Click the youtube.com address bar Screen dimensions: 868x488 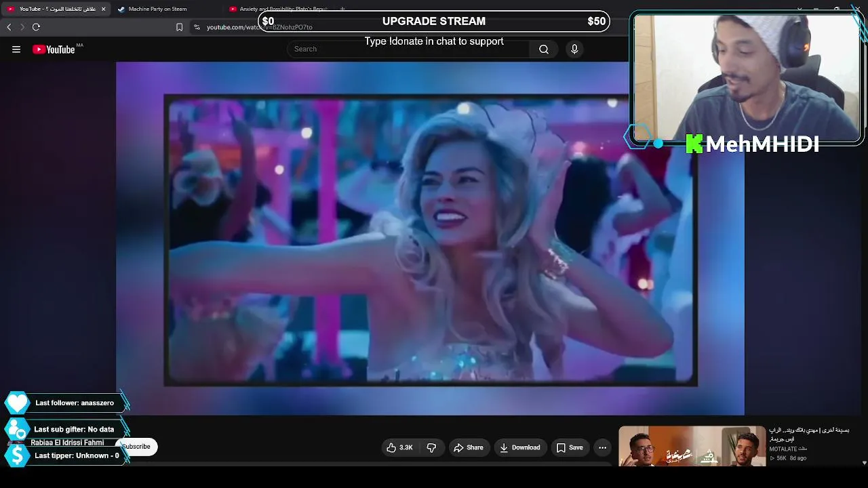[259, 27]
